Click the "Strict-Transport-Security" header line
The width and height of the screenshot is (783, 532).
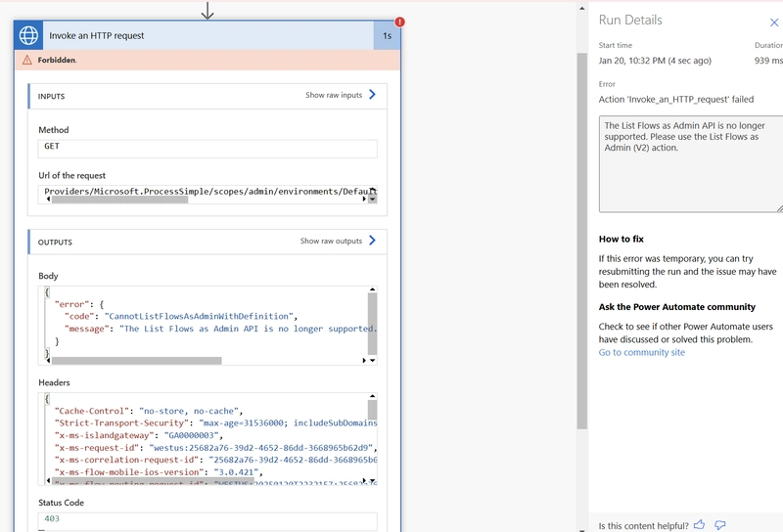click(x=215, y=423)
